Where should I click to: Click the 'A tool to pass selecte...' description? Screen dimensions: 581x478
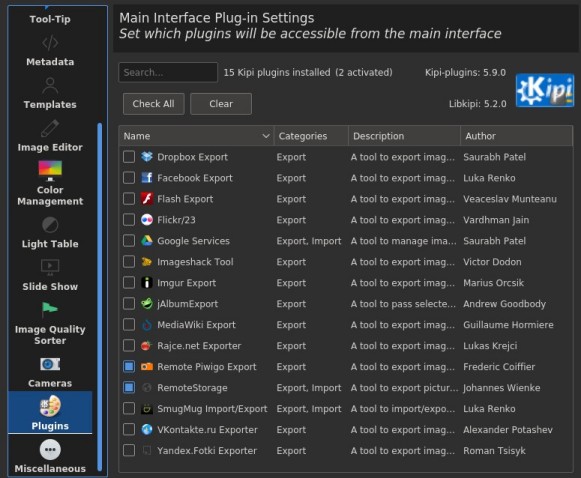tap(403, 304)
